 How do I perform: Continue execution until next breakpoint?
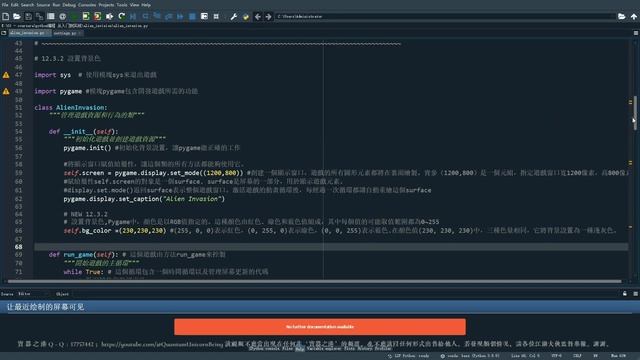180,16
